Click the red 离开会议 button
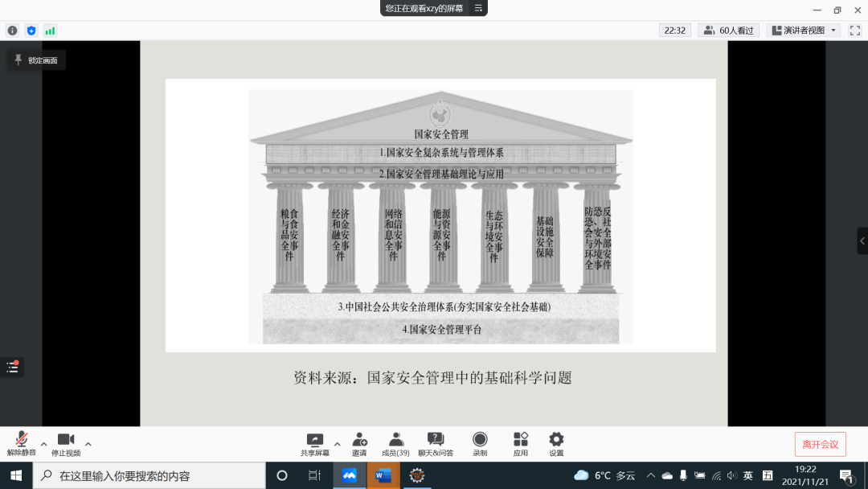This screenshot has width=868, height=489. (820, 444)
